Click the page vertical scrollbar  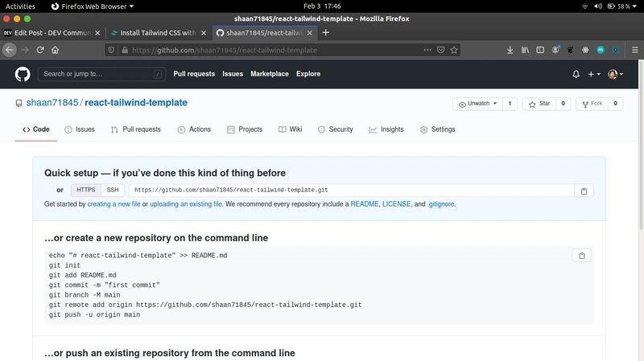[x=641, y=145]
